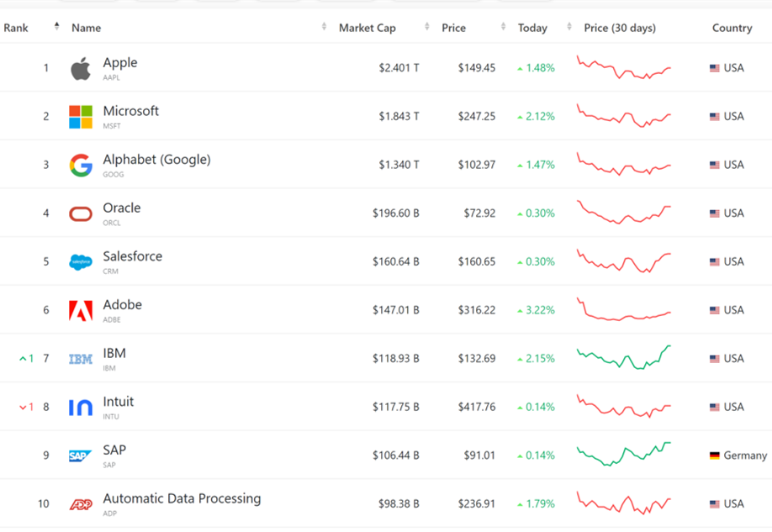The image size is (772, 532).
Task: Click SAP's green 30-day price chart
Action: pyautogui.click(x=624, y=454)
